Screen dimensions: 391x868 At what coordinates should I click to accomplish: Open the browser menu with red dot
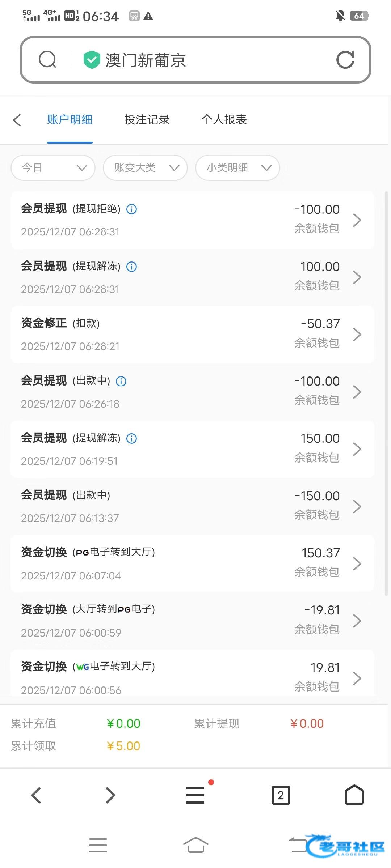tap(195, 795)
